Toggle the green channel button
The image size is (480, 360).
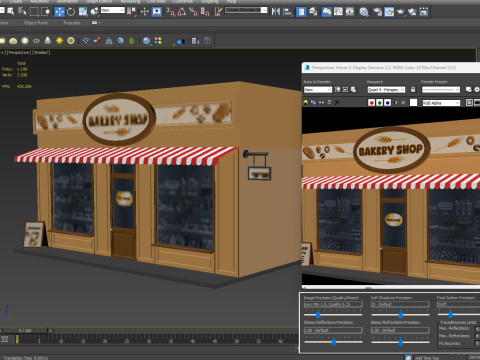(379, 103)
